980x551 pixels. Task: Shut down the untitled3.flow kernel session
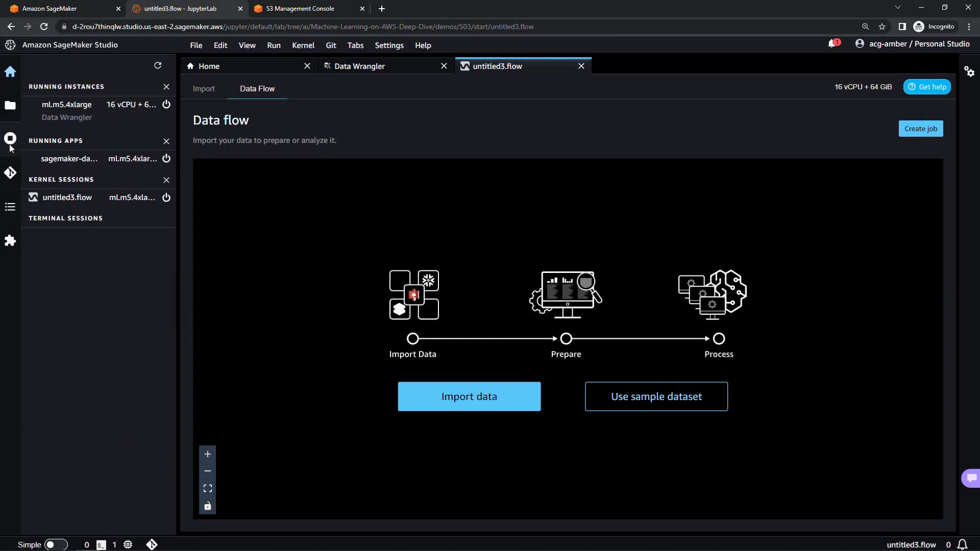pos(166,197)
